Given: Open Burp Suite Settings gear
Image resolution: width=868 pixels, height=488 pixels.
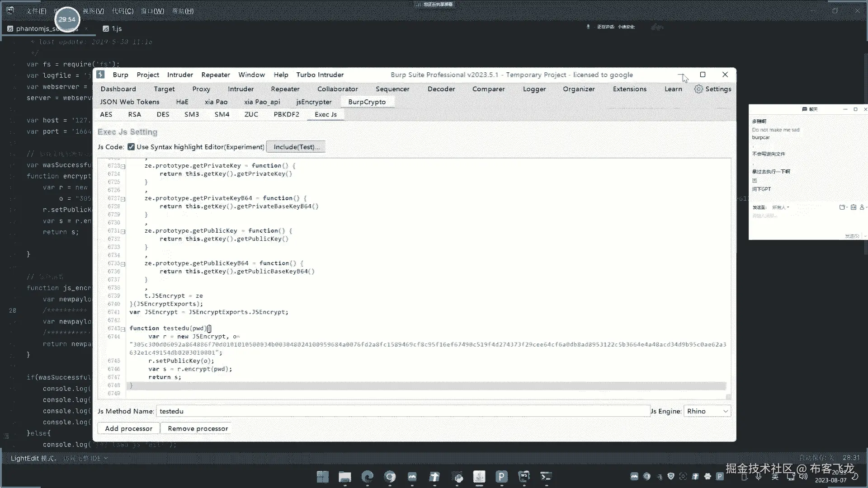Looking at the screenshot, I should tap(699, 89).
